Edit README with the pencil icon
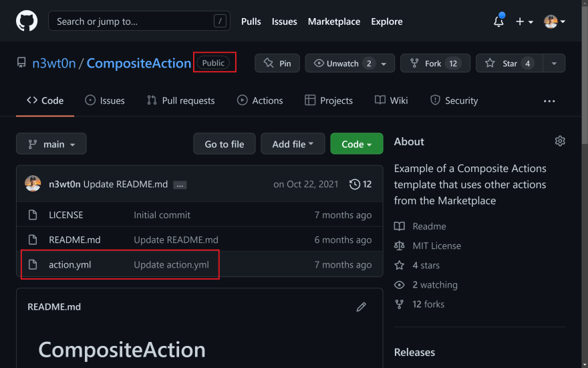Viewport: 588px width, 368px height. coord(361,307)
